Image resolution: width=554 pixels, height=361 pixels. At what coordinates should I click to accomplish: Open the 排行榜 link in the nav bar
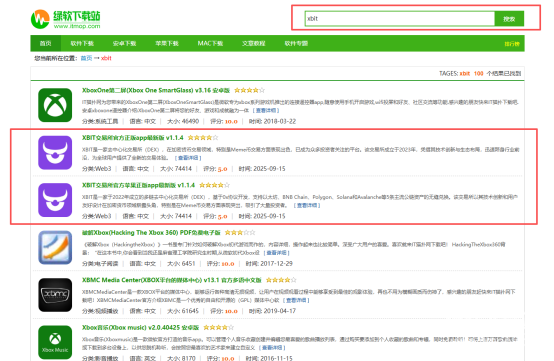pos(512,44)
